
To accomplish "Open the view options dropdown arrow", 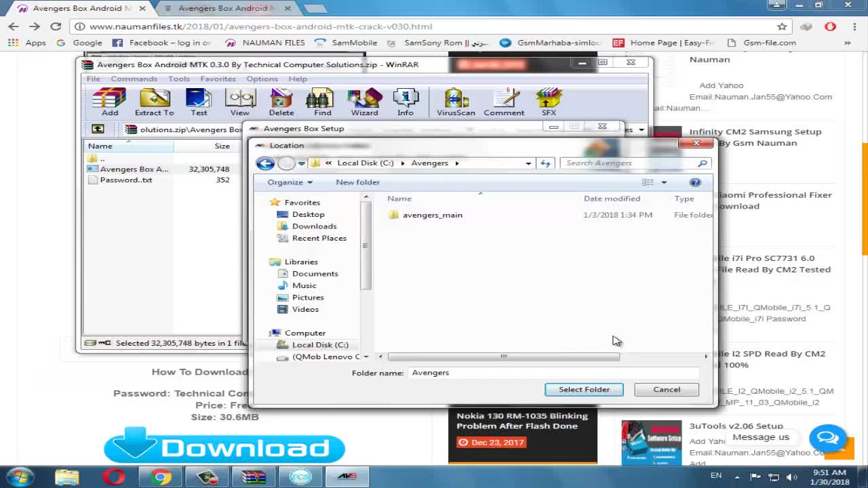I will coord(664,182).
